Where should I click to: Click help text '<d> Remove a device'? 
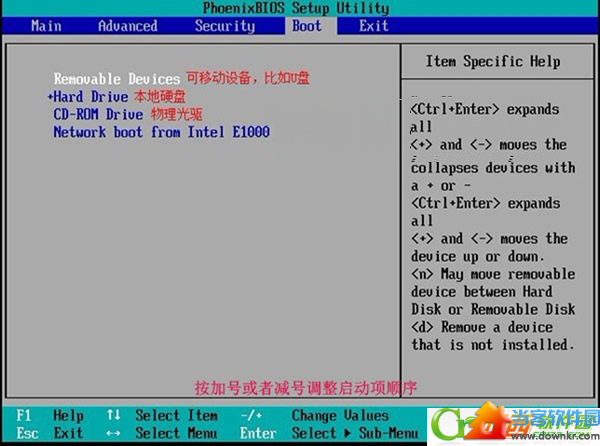point(482,327)
